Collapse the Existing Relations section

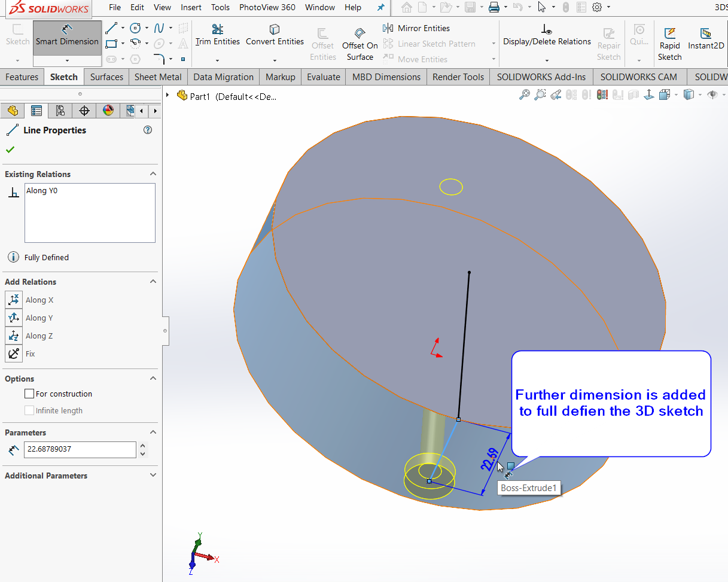click(x=153, y=174)
